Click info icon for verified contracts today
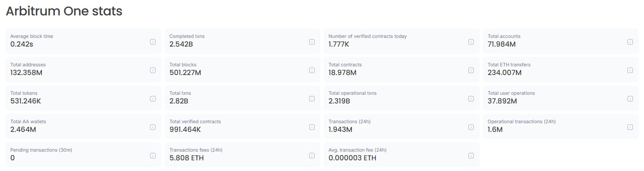Image resolution: width=644 pixels, height=171 pixels. coord(471,42)
